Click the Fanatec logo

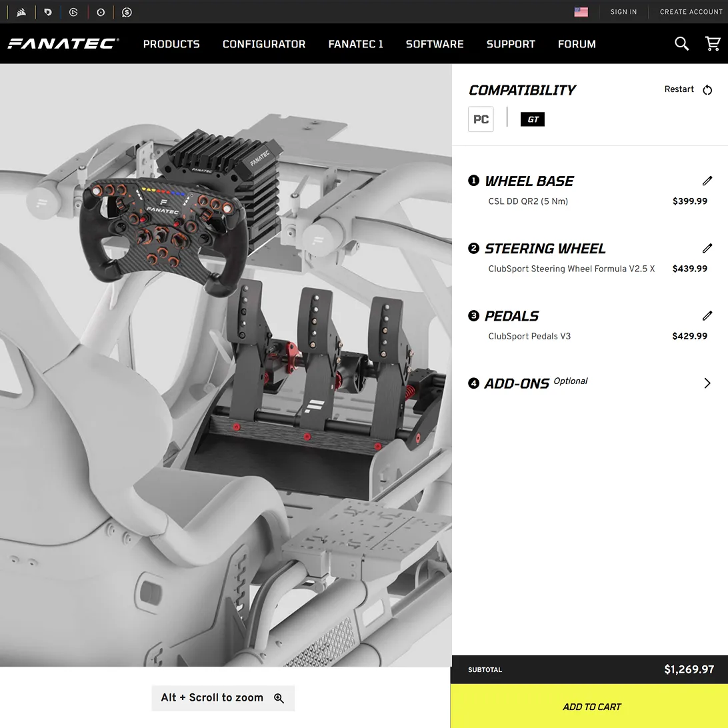(x=63, y=43)
